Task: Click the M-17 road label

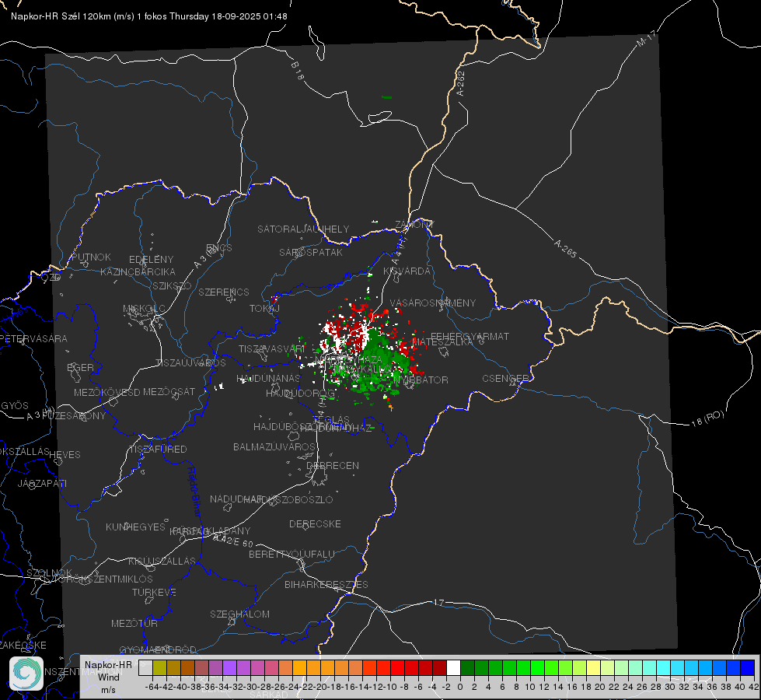Action: click(647, 38)
